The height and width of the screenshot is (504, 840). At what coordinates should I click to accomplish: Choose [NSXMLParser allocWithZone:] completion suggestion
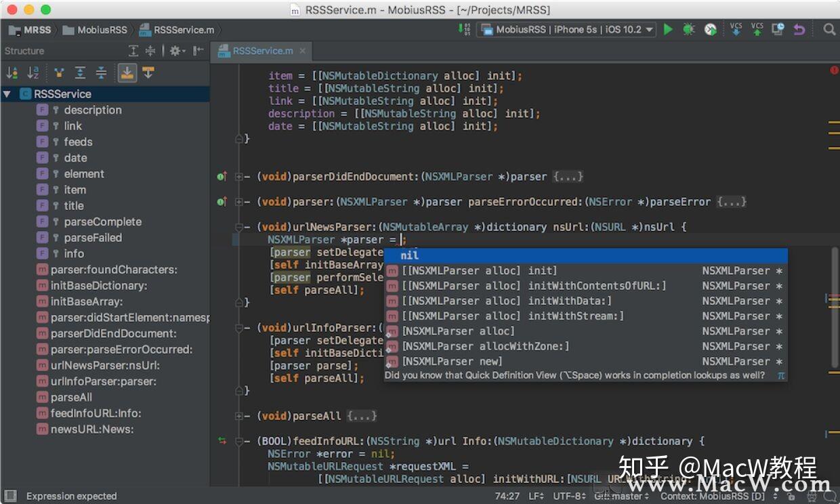pyautogui.click(x=585, y=346)
